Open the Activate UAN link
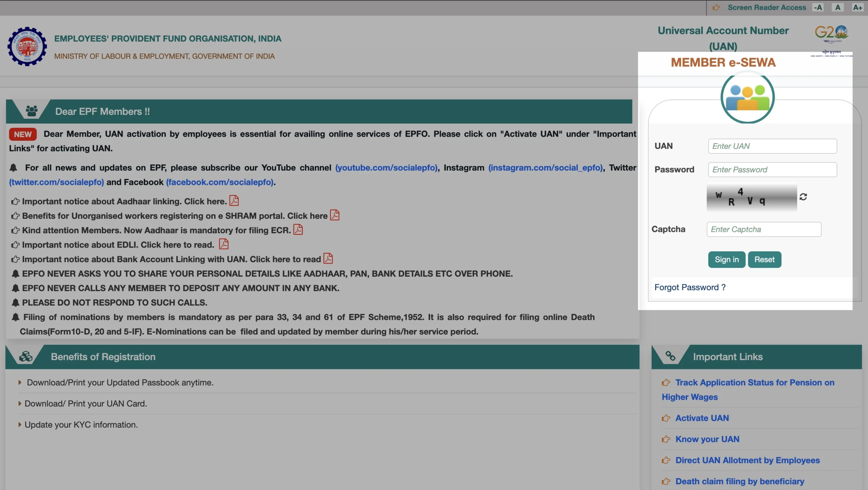 [x=702, y=418]
